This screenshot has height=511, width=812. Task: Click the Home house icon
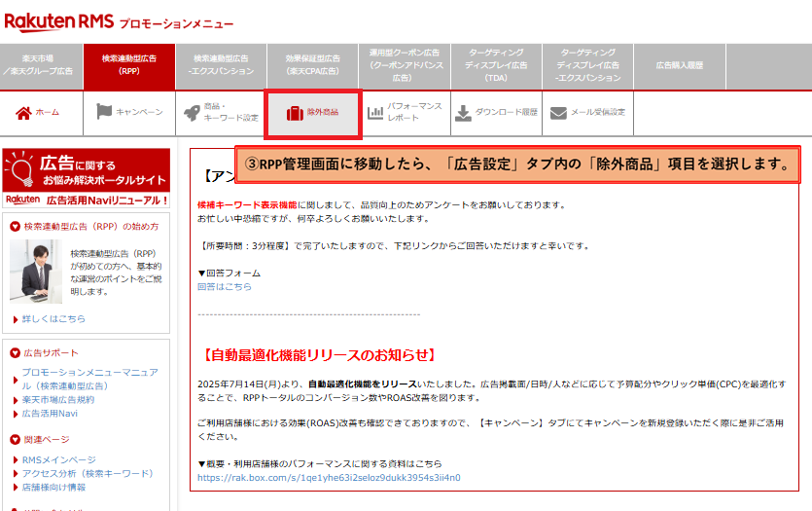pyautogui.click(x=23, y=113)
